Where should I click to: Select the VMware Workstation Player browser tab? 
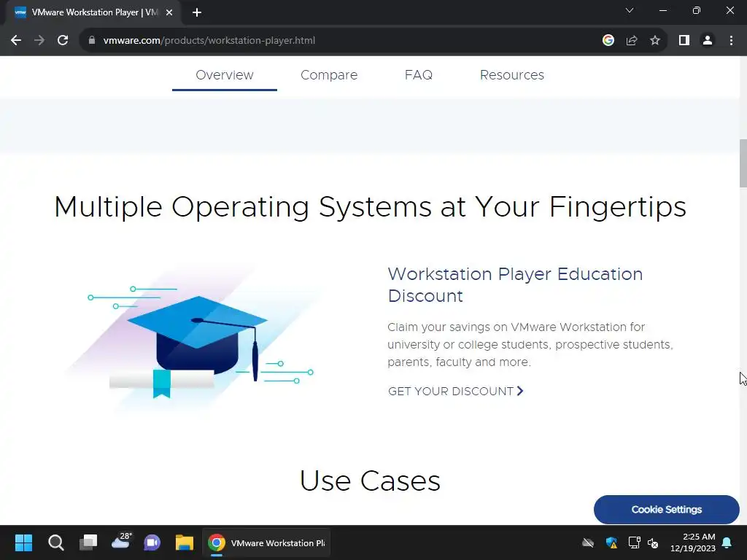click(x=93, y=12)
